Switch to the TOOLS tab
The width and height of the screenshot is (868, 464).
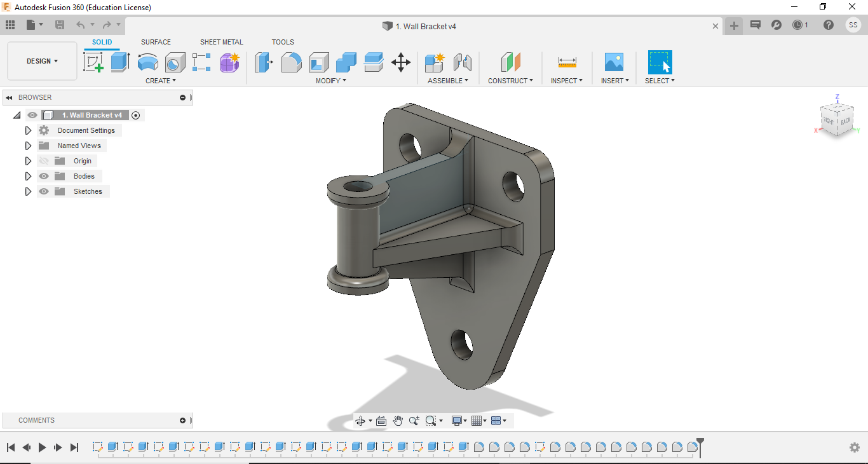[x=283, y=42]
